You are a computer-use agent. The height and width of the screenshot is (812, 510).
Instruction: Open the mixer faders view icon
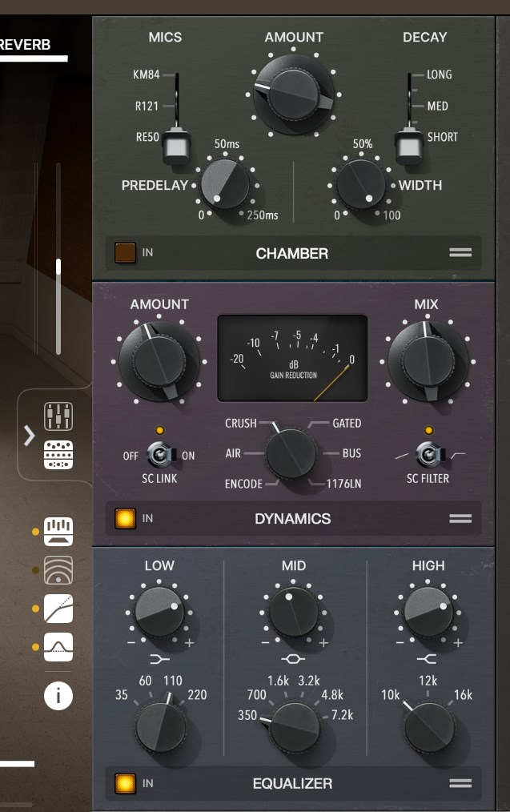tap(58, 416)
